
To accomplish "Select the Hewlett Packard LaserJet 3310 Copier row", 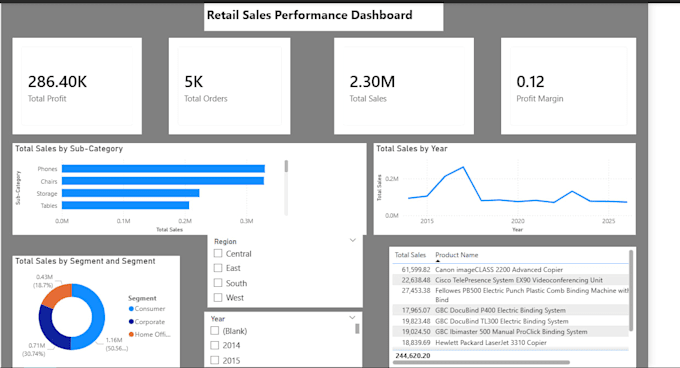I will (x=510, y=342).
